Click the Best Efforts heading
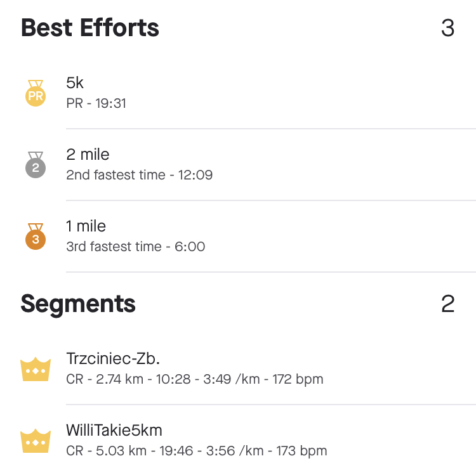The width and height of the screenshot is (476, 475). coord(90,28)
